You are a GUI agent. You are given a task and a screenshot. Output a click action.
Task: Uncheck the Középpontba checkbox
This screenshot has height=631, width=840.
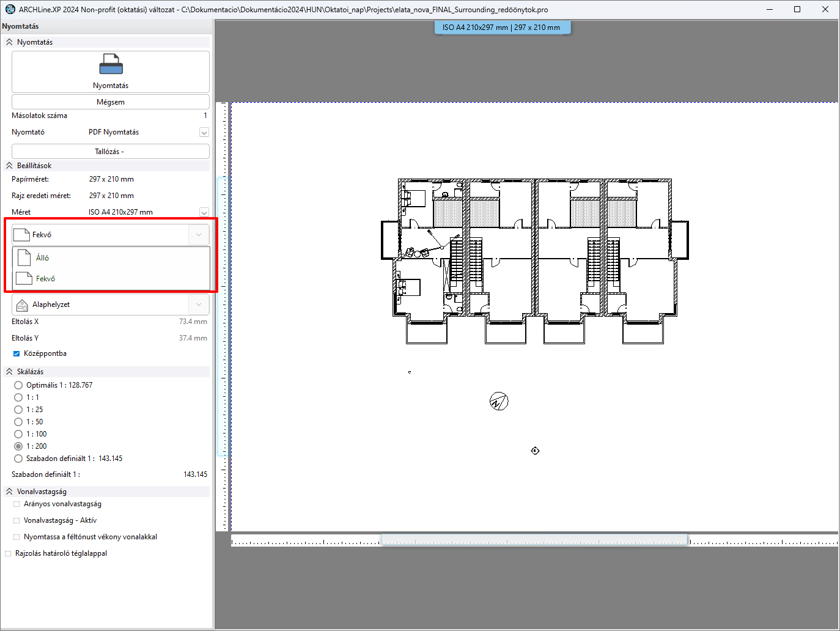(x=17, y=353)
